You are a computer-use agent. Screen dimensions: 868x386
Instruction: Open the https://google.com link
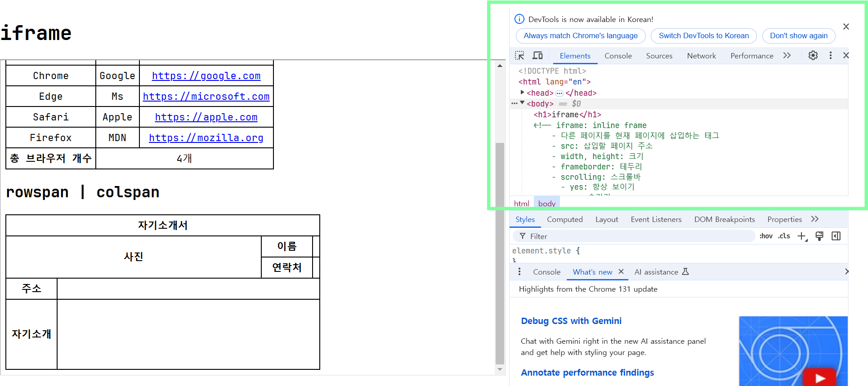206,75
